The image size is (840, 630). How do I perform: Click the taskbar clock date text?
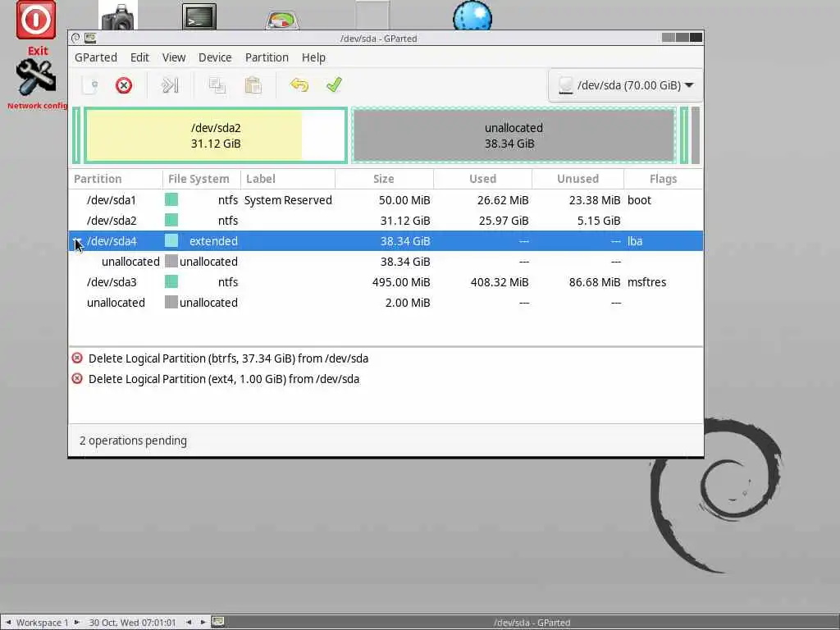132,623
